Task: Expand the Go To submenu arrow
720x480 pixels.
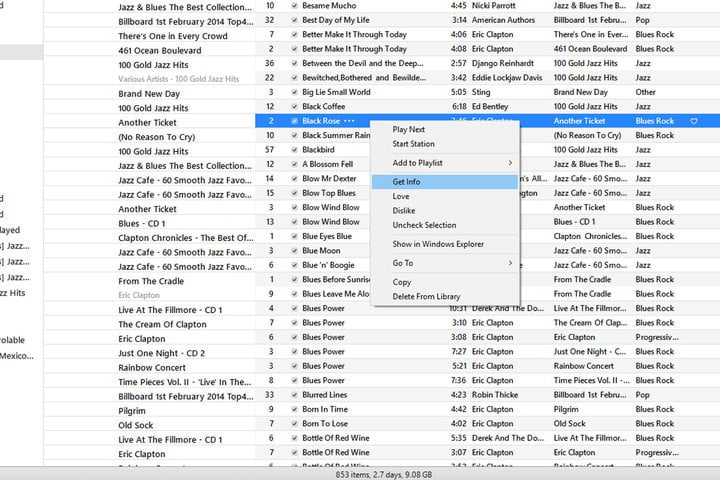Action: (x=510, y=263)
